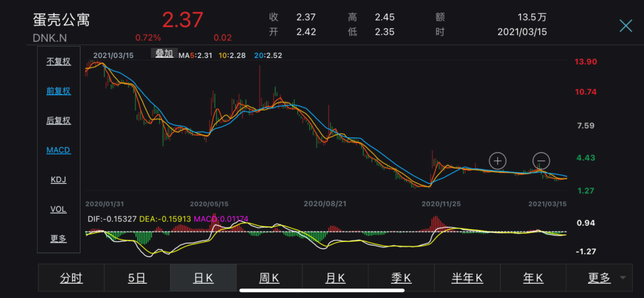Image resolution: width=644 pixels, height=298 pixels.
Task: Click the 开 open value 2.42
Action: pyautogui.click(x=306, y=32)
